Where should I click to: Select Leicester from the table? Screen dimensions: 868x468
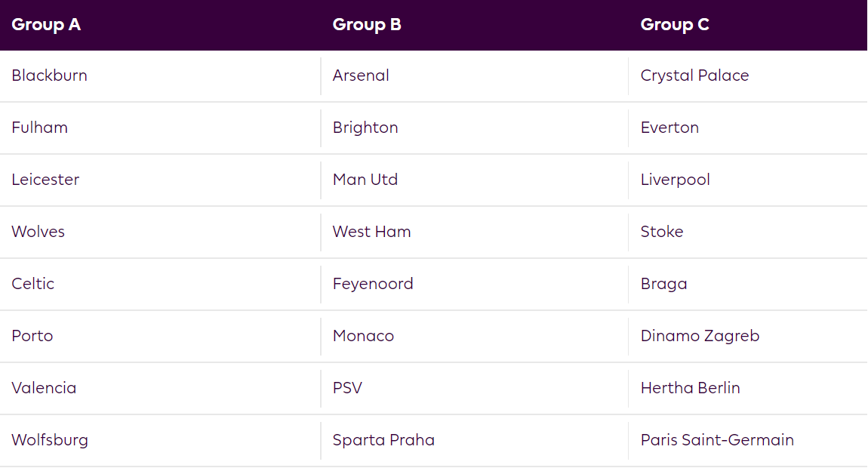tap(45, 180)
